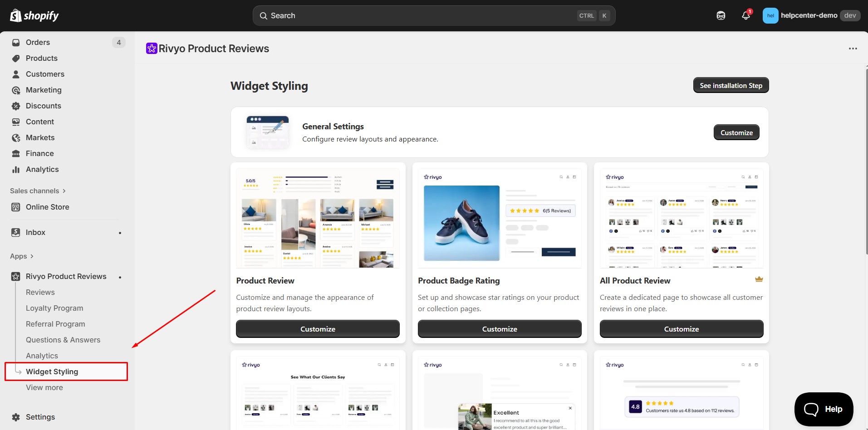868x430 pixels.
Task: Expand the Apps section chevron
Action: (31, 256)
